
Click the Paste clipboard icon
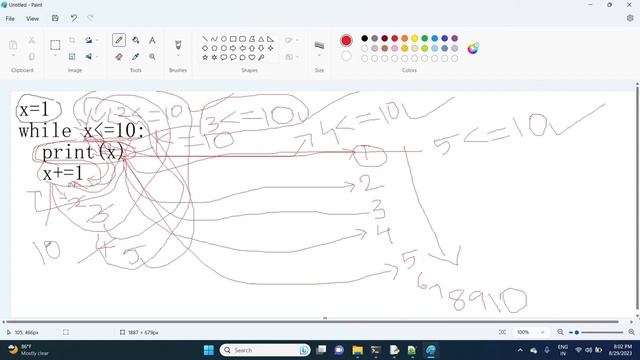pos(13,44)
